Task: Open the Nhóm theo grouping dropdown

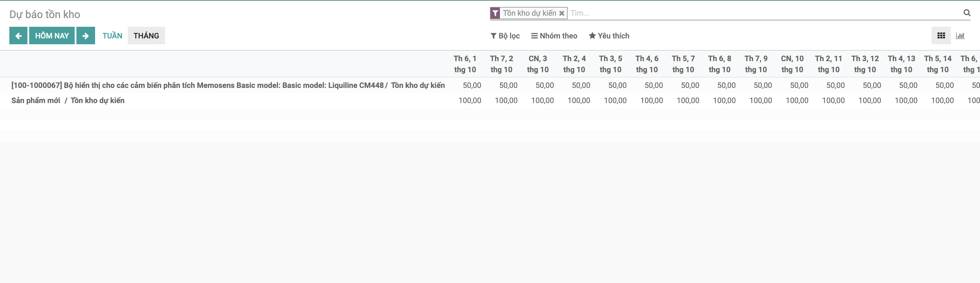Action: point(554,35)
